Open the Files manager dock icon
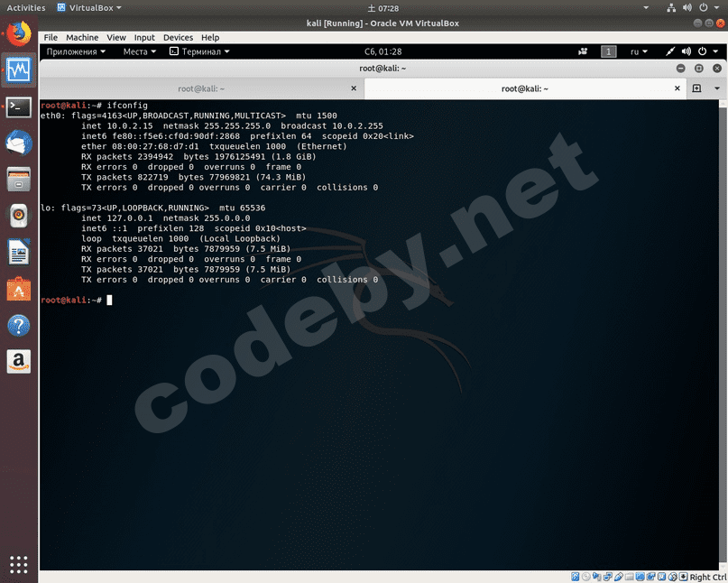This screenshot has height=583, width=728. click(x=19, y=180)
